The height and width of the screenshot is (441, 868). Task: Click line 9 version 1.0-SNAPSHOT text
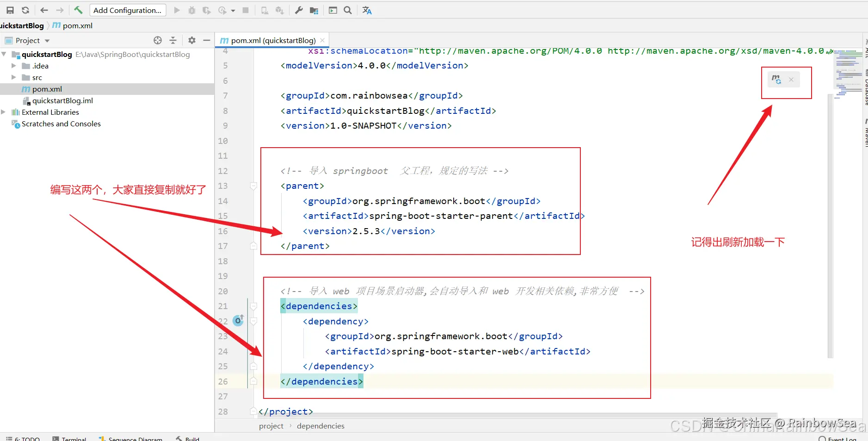point(363,126)
